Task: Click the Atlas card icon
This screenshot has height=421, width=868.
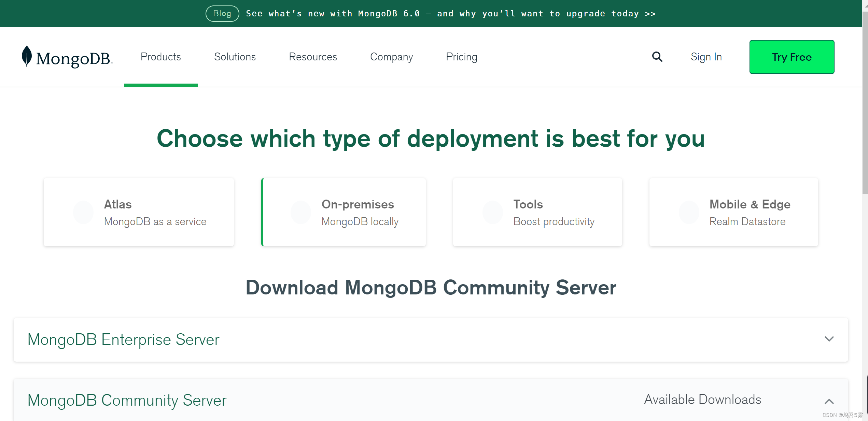Action: click(83, 212)
